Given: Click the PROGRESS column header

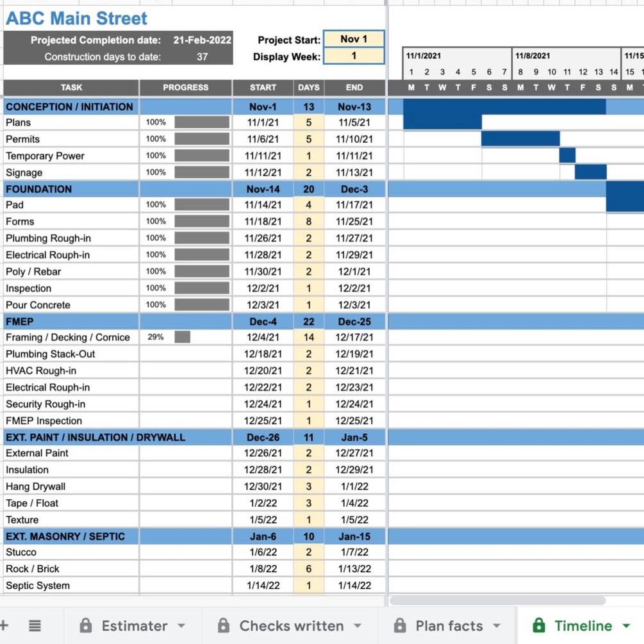Looking at the screenshot, I should tap(186, 88).
